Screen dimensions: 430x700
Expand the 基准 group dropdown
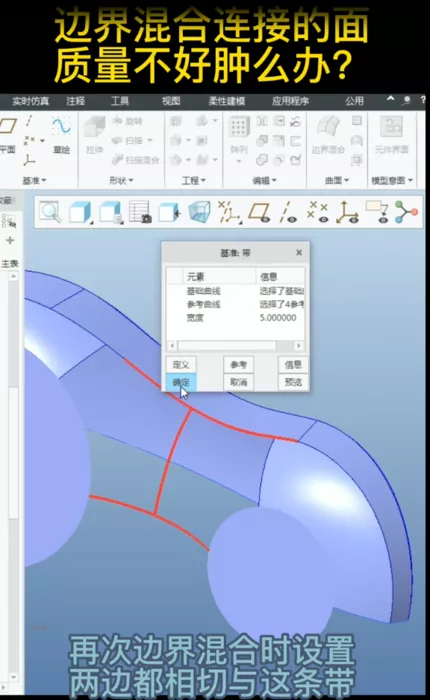[34, 180]
